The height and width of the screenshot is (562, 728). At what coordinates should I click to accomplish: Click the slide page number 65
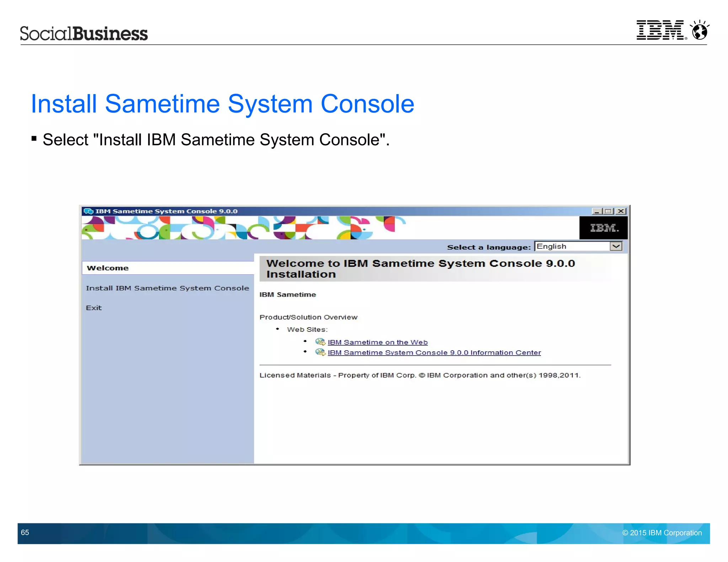[x=25, y=533]
